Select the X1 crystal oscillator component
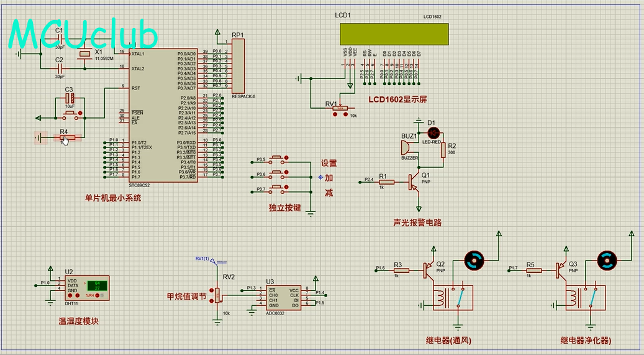The width and height of the screenshot is (644, 355). (86, 56)
